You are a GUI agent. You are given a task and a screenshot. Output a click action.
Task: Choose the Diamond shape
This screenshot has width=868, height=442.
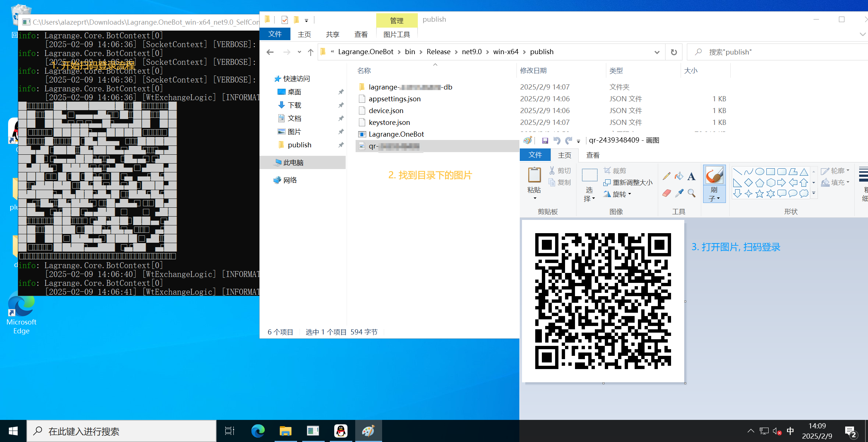[x=748, y=183]
